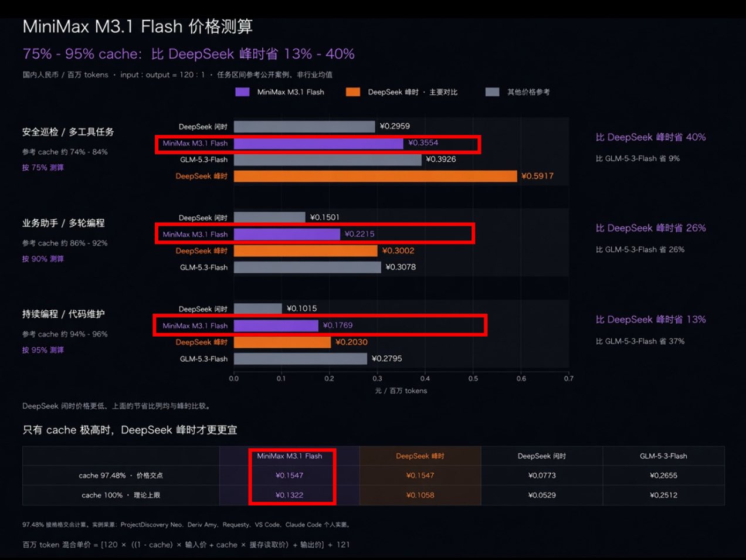Click the annotation '比 DeepSeek 峰时省 26%'
746x560 pixels.
[x=650, y=228]
